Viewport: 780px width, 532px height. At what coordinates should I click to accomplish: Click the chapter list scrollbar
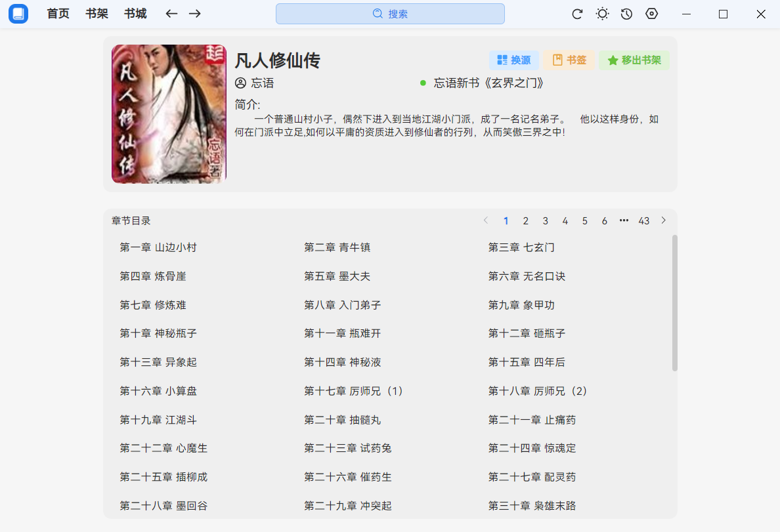point(674,303)
